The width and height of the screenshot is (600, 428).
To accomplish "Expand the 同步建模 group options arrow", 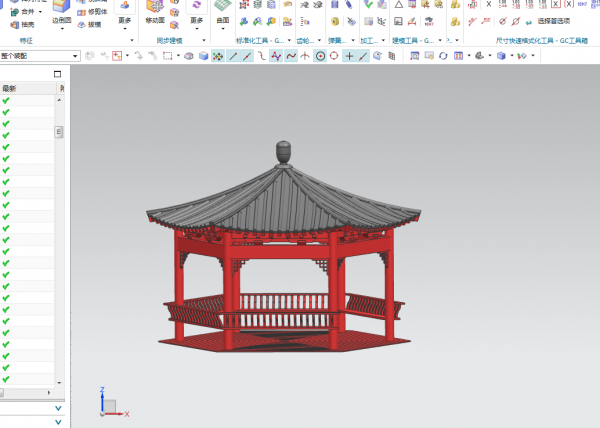I will [204, 40].
